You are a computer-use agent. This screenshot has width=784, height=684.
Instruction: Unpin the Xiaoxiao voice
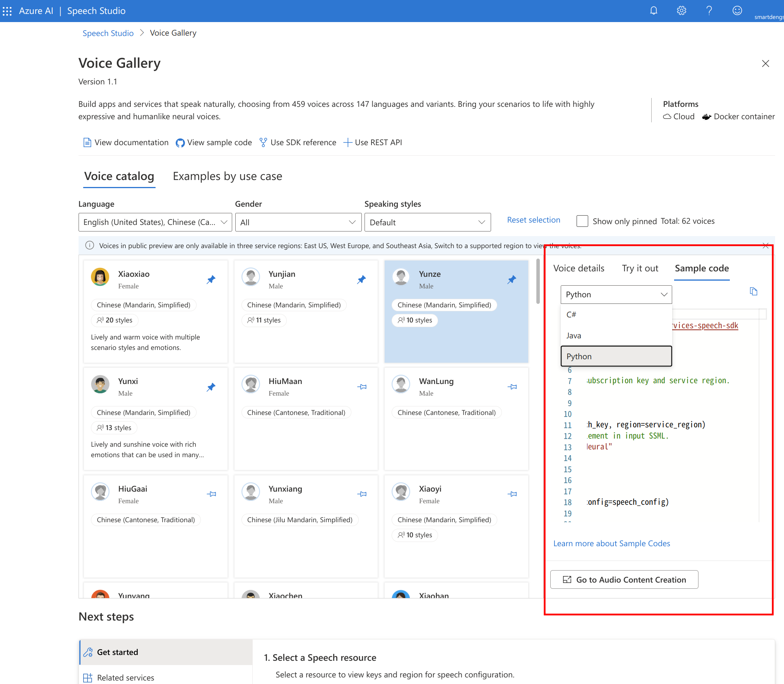[211, 279]
